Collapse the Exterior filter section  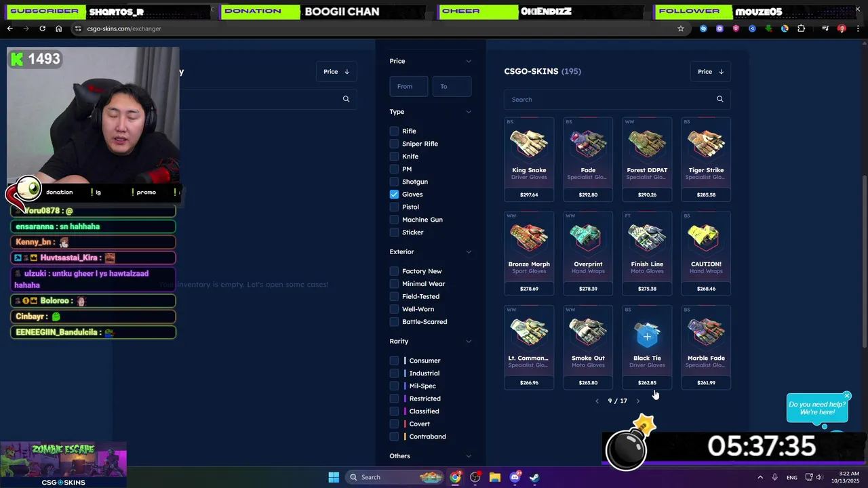pyautogui.click(x=468, y=252)
